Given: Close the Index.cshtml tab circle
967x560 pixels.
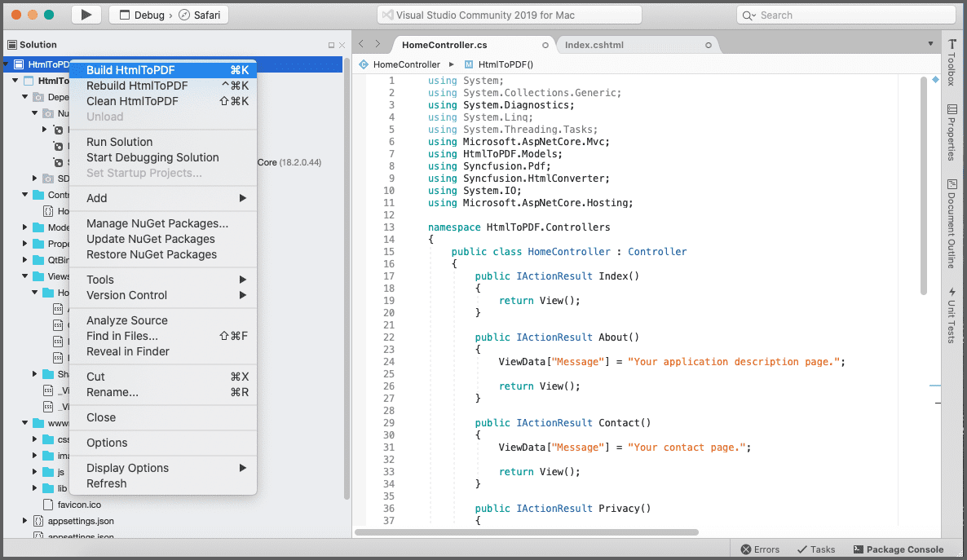Looking at the screenshot, I should 709,45.
